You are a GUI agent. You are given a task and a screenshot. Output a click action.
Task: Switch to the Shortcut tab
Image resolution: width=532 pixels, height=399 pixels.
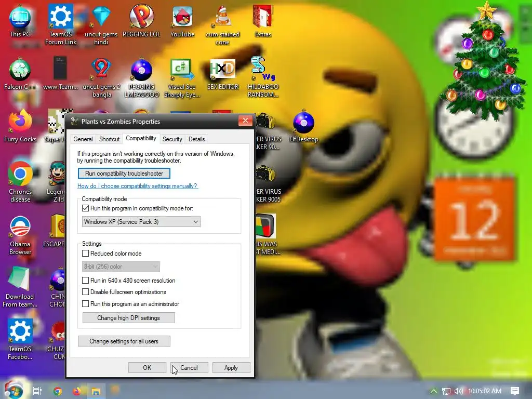(109, 139)
